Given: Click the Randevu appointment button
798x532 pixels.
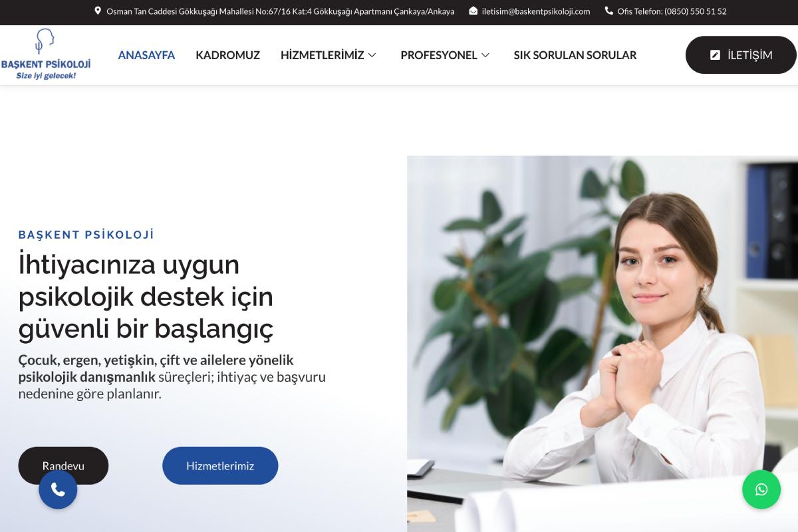Looking at the screenshot, I should [x=63, y=465].
